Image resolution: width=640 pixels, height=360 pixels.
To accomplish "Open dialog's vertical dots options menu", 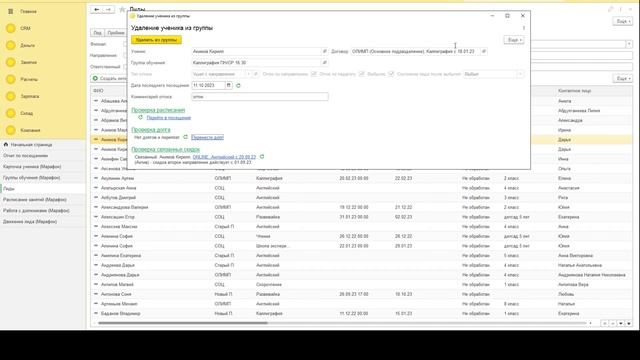I will pyautogui.click(x=524, y=28).
